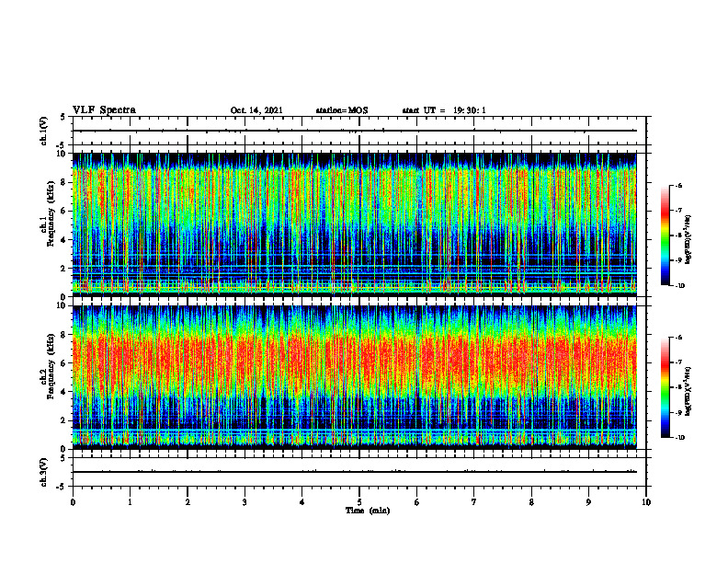Click time axis tick label "4"

pyautogui.click(x=301, y=502)
